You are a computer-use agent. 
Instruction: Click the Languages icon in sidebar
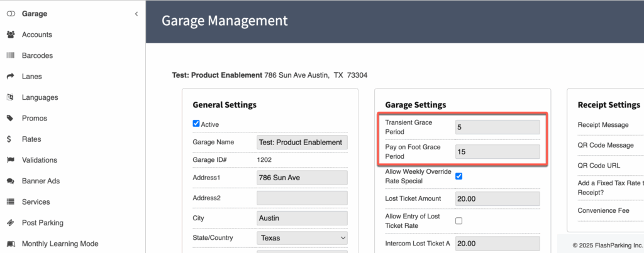pyautogui.click(x=10, y=97)
